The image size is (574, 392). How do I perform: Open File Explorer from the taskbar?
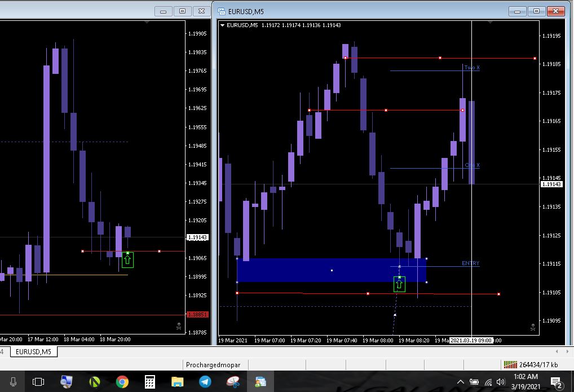pyautogui.click(x=177, y=382)
